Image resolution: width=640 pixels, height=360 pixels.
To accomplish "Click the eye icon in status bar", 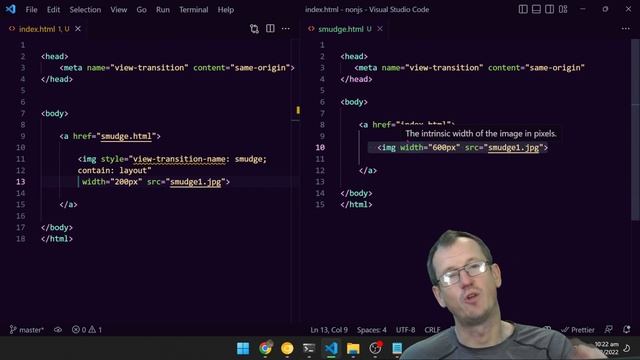I will click(x=58, y=329).
